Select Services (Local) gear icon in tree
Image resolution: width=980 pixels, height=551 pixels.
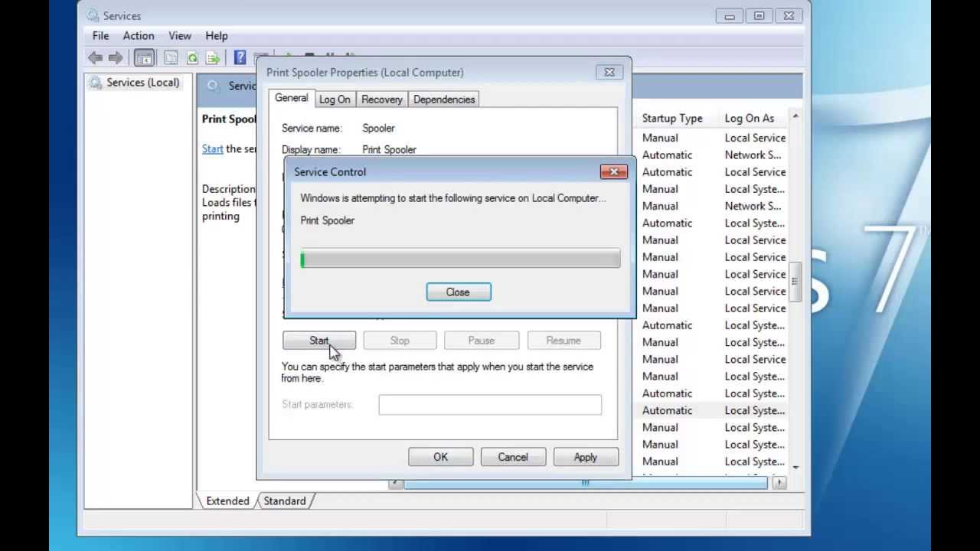click(95, 83)
